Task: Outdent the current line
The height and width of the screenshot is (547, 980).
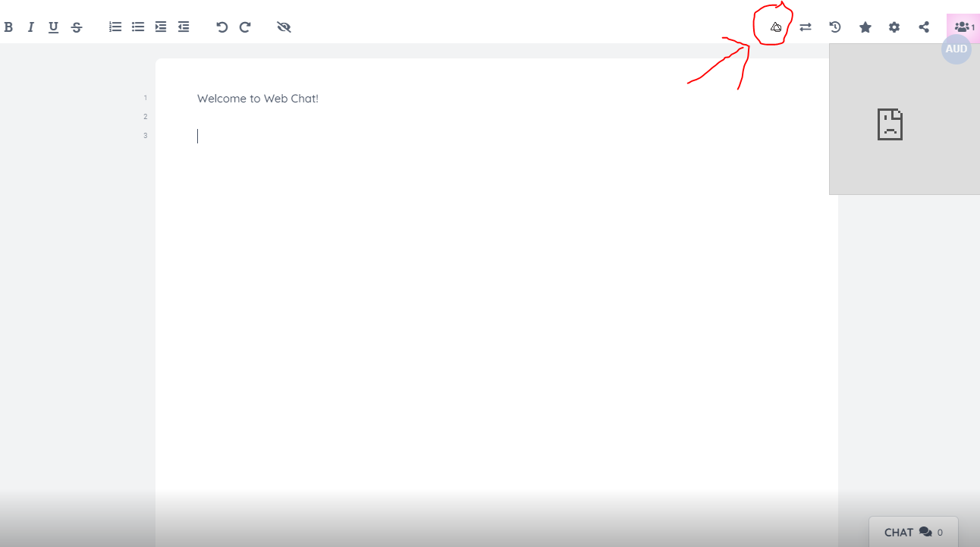Action: click(x=184, y=27)
